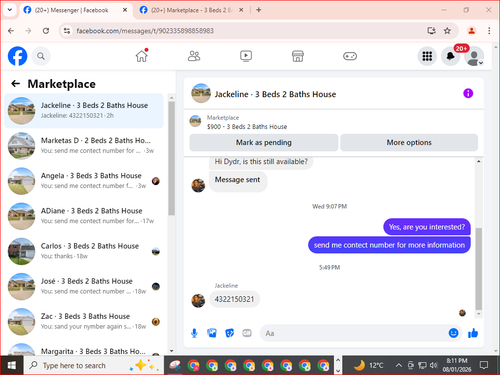The width and height of the screenshot is (500, 375).
Task: Click Mark as pending button
Action: click(x=264, y=142)
